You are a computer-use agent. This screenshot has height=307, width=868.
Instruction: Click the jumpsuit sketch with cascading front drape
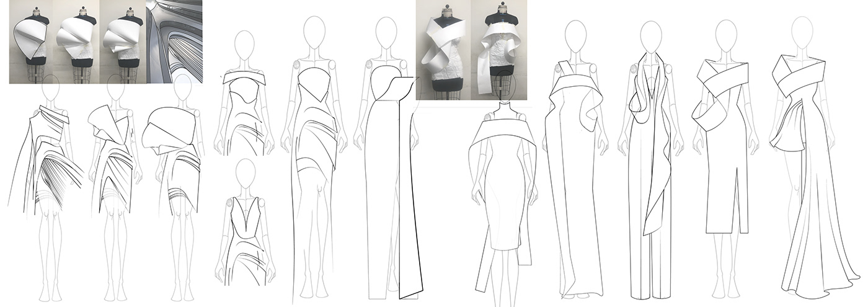[651, 159]
